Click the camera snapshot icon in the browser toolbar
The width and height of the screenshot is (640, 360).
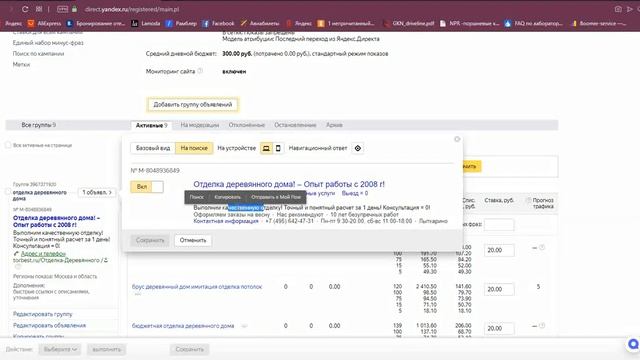(618, 9)
